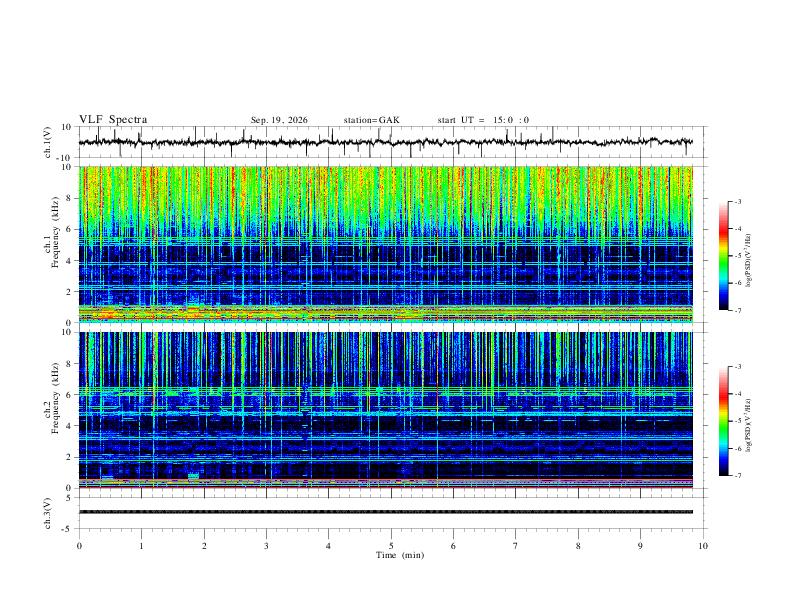Image resolution: width=792 pixels, height=612 pixels.
Task: Click the Sep. 19, 2026 date label
Action: point(279,120)
